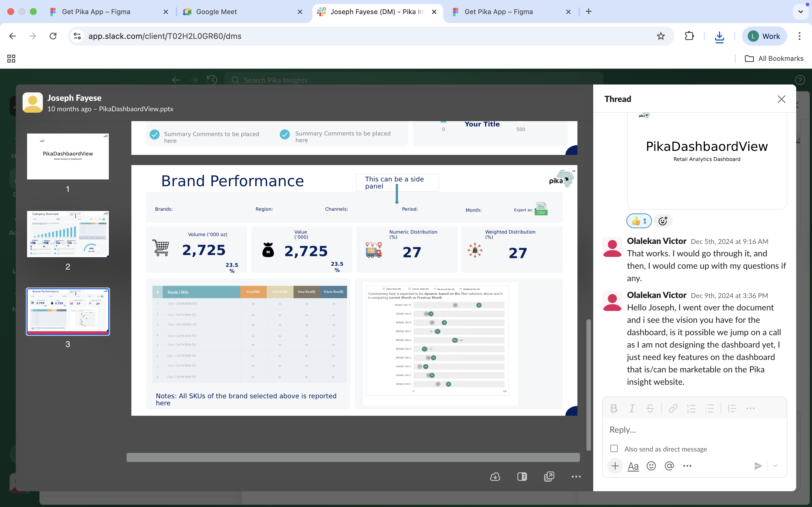Click the Work profile button
812x507 pixels.
point(764,36)
